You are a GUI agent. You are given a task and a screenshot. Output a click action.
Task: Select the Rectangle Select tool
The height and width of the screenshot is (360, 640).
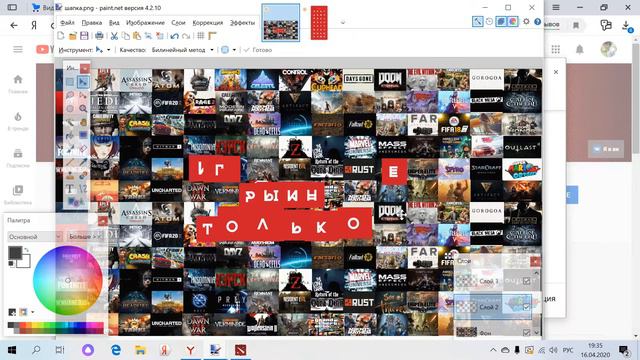[70, 82]
